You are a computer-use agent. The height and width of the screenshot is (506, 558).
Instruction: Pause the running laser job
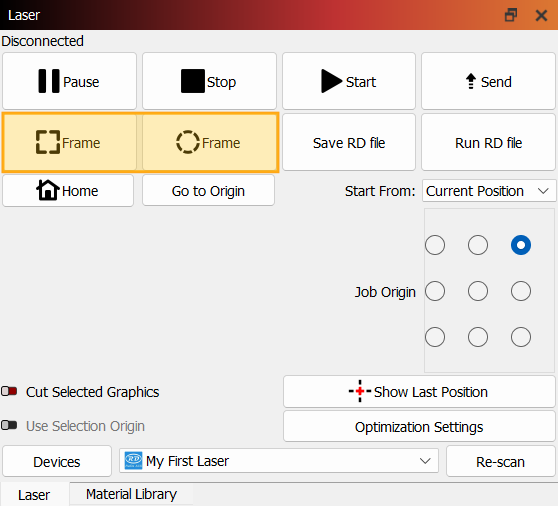[69, 81]
